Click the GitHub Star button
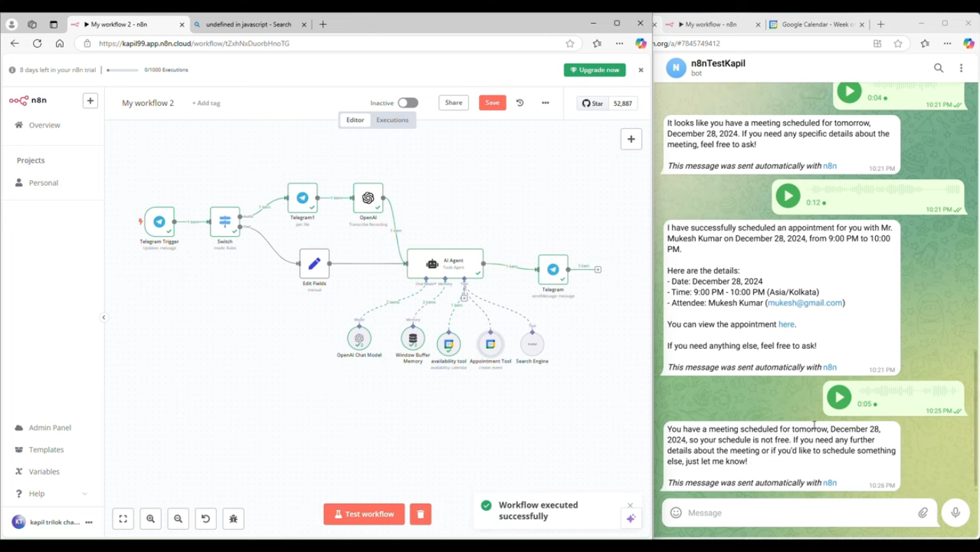The height and width of the screenshot is (552, 980). coord(593,104)
